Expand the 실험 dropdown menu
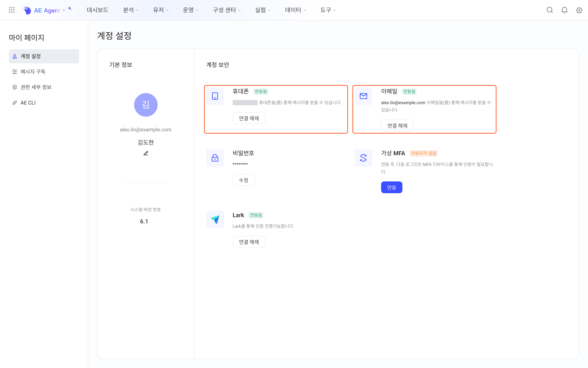This screenshot has width=588, height=368. point(263,10)
